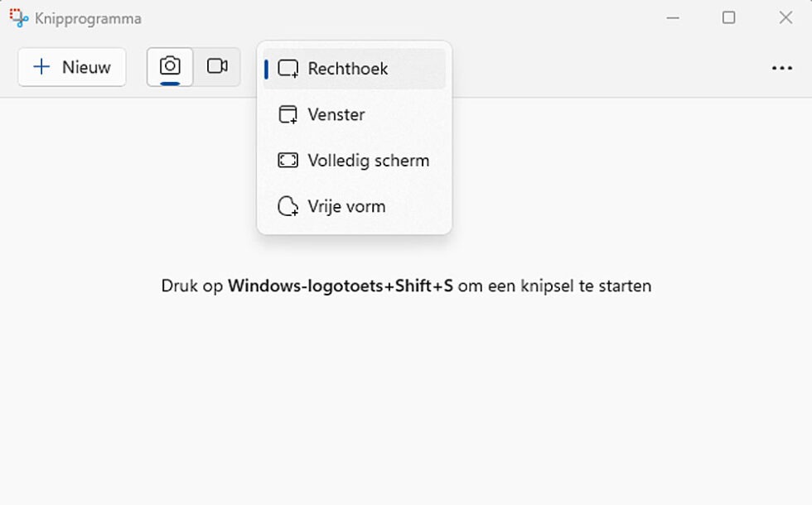Switch to screen recording video mode
This screenshot has width=812, height=505.
[x=217, y=66]
